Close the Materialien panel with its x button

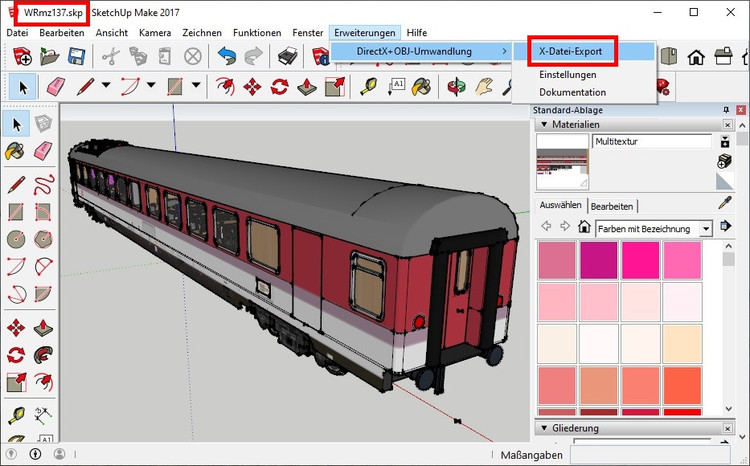coord(728,124)
